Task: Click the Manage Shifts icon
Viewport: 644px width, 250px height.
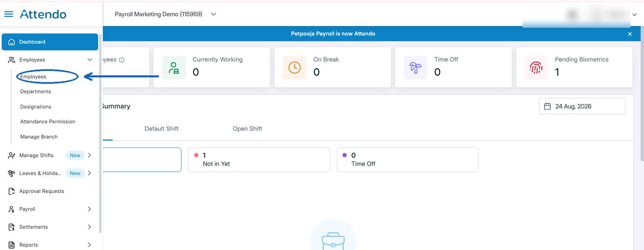Action: [12, 155]
